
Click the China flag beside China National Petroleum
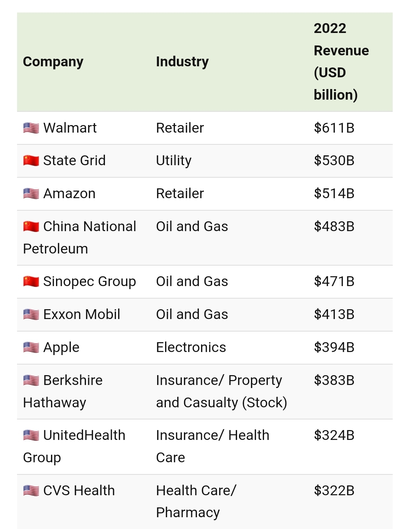[x=31, y=227]
